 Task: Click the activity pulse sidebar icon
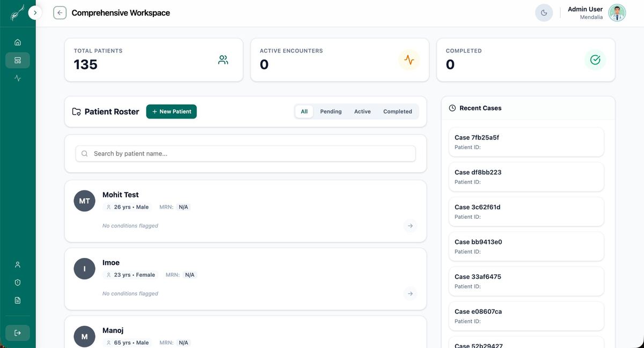(x=18, y=78)
